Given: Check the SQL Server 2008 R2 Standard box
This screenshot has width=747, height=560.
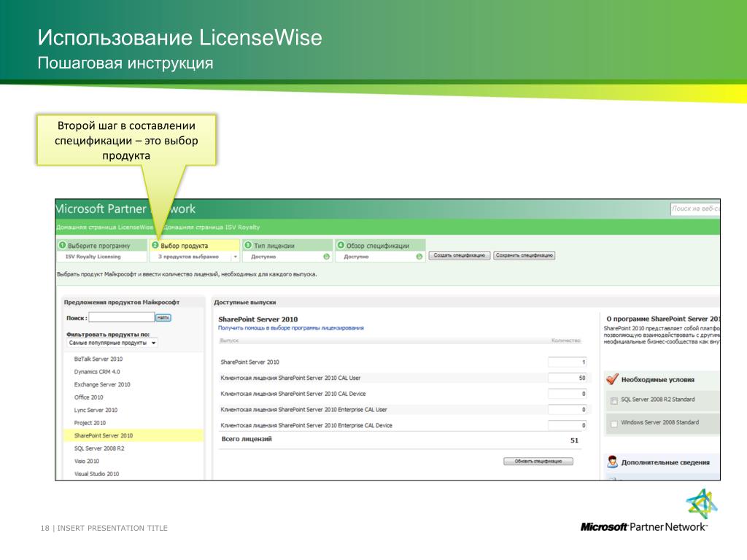Looking at the screenshot, I should (x=614, y=401).
